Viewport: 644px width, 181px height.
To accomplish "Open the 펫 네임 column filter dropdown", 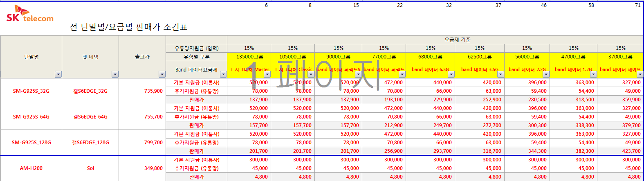I will coord(115,74).
